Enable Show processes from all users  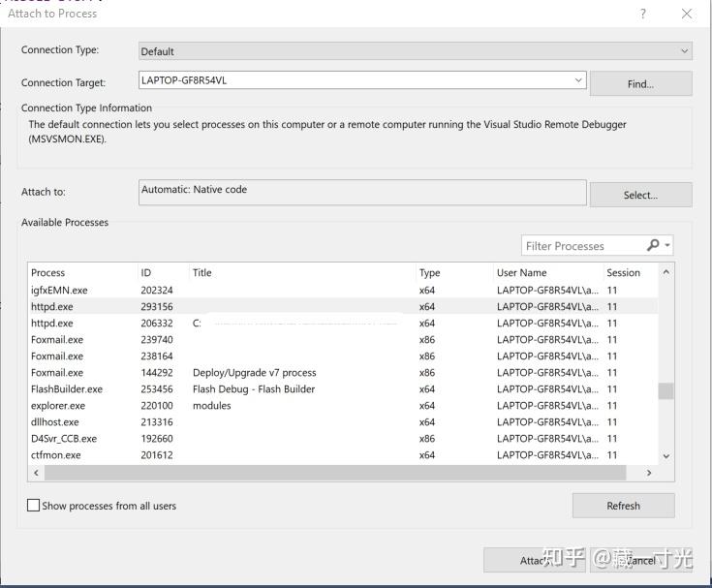tap(34, 506)
